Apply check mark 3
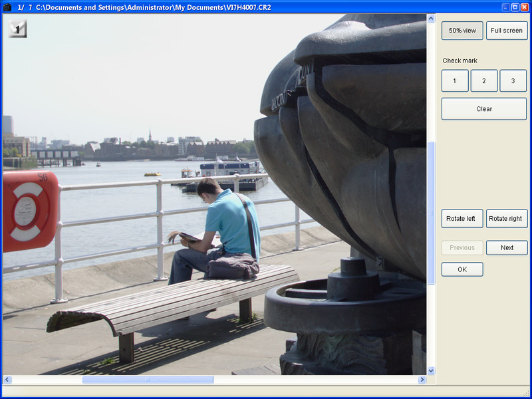This screenshot has height=399, width=532. point(513,80)
